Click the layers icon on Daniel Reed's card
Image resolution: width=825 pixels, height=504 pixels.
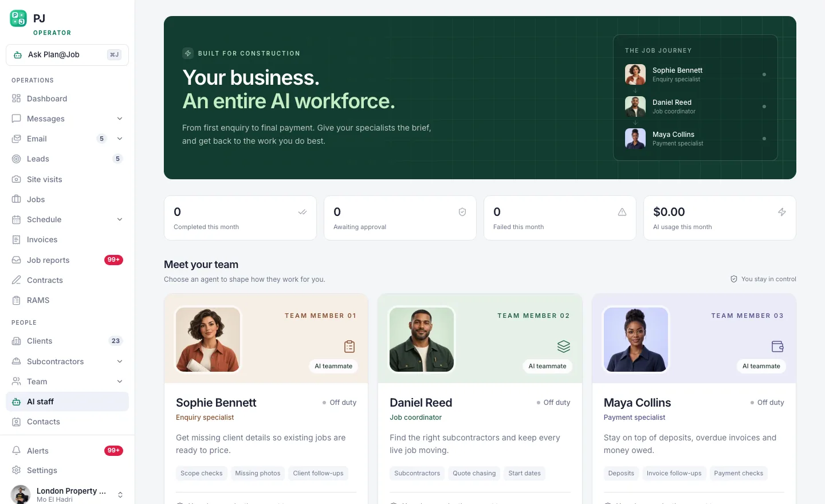[x=564, y=346]
